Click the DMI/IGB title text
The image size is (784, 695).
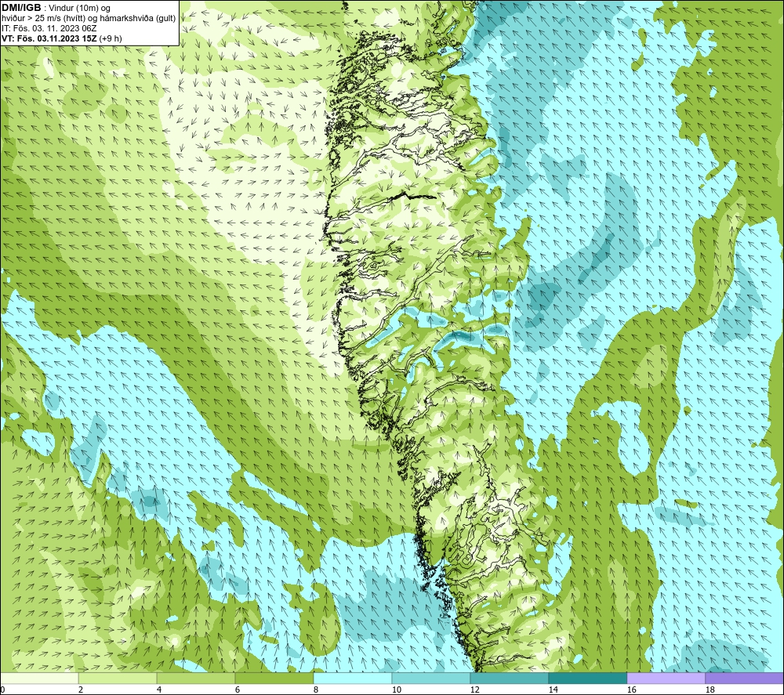(x=21, y=8)
